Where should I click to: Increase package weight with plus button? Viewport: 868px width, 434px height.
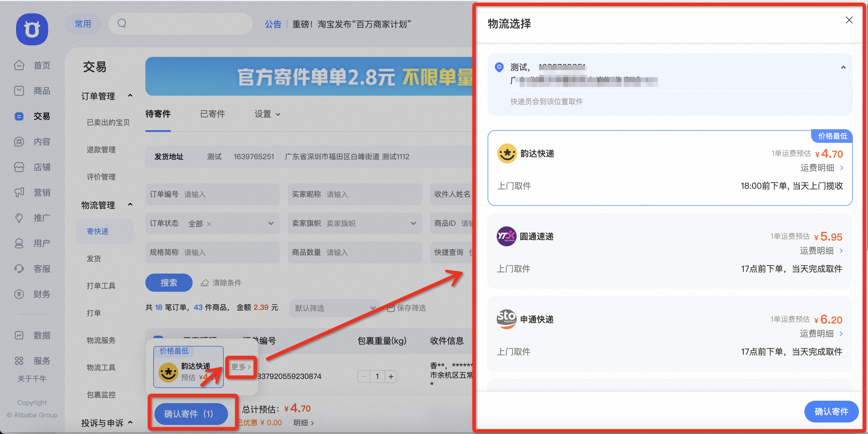coord(391,376)
